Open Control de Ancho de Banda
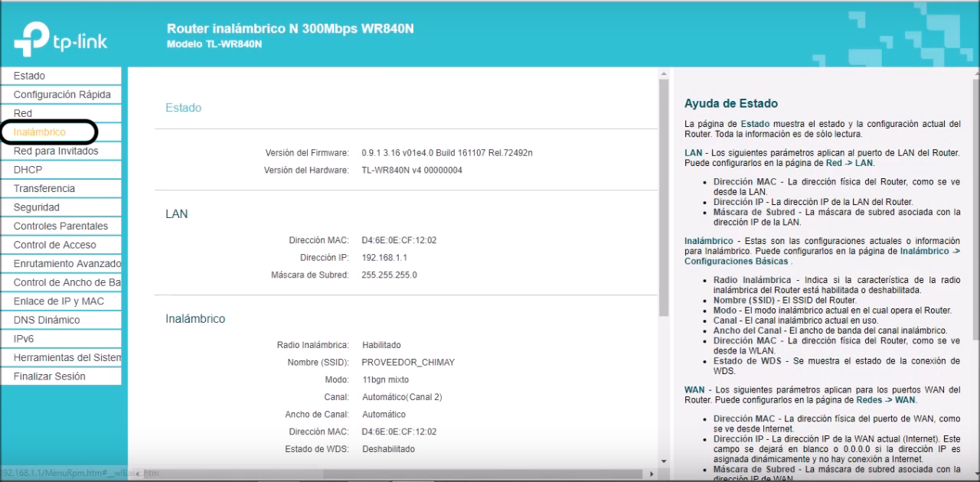 [x=67, y=282]
